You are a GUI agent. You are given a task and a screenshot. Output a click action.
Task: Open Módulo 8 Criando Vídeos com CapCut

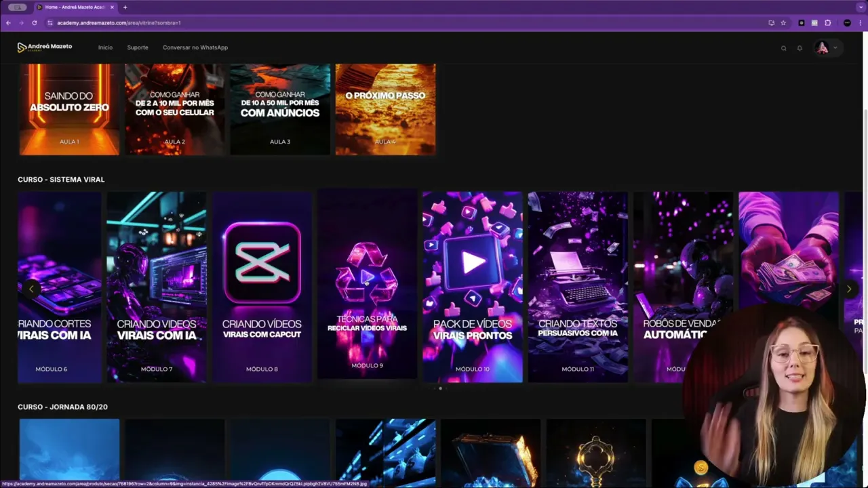(x=262, y=287)
